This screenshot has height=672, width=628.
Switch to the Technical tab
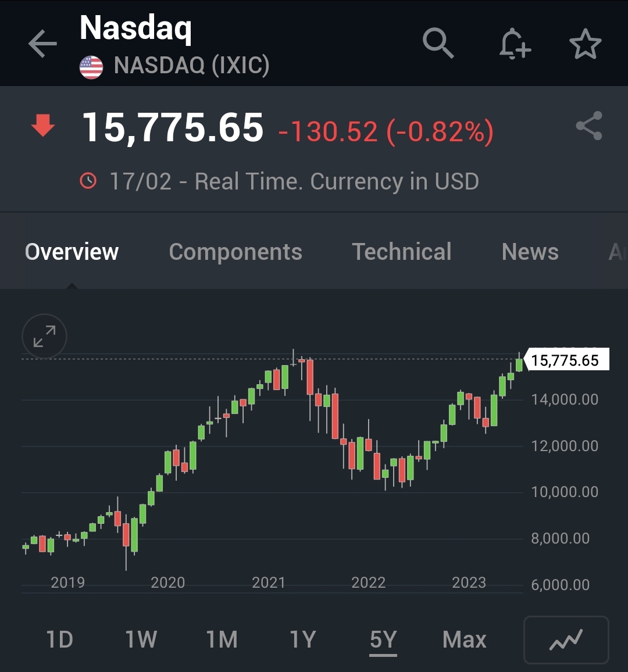(402, 252)
